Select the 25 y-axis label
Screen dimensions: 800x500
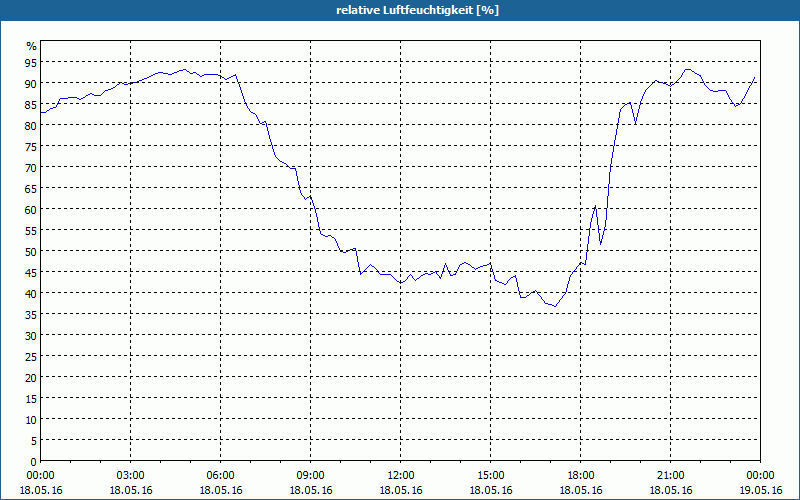click(31, 357)
